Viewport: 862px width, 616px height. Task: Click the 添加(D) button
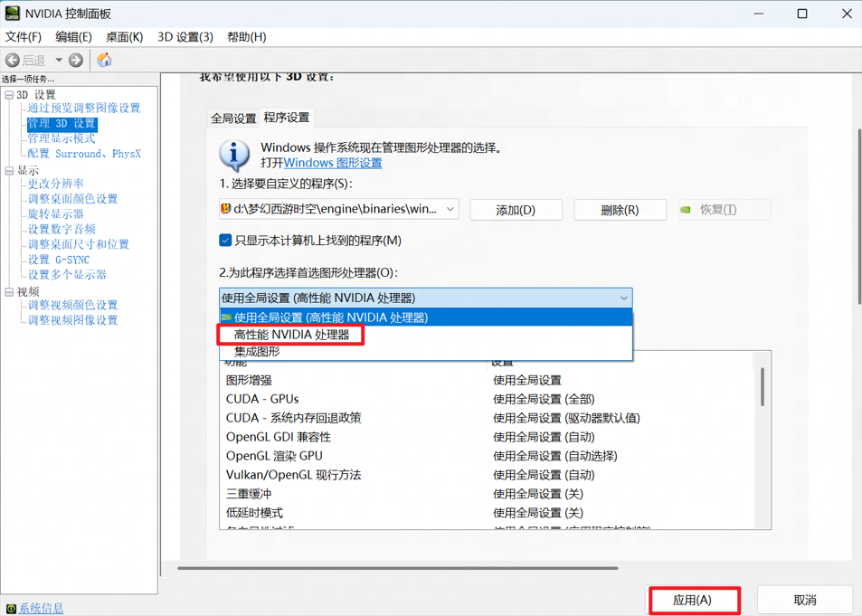516,210
